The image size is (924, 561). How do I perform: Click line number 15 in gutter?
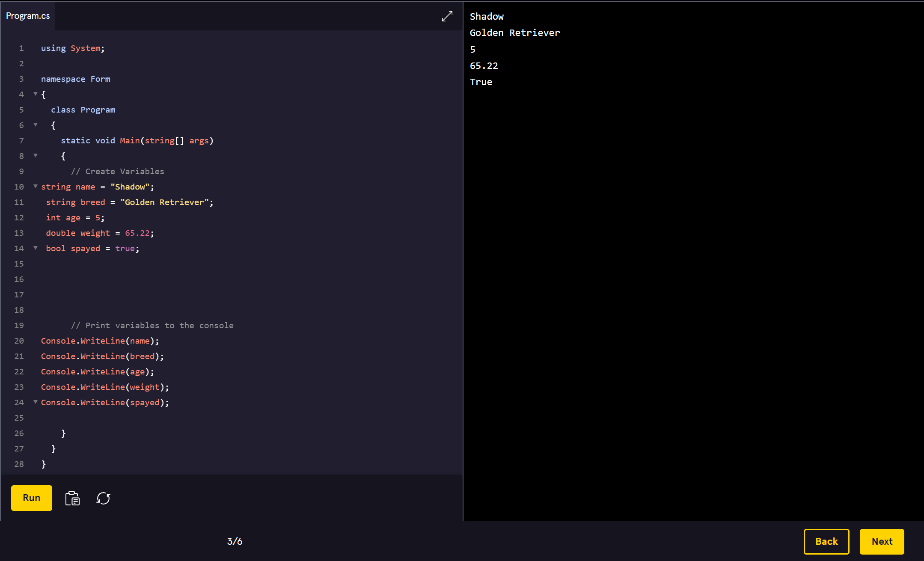pos(19,264)
